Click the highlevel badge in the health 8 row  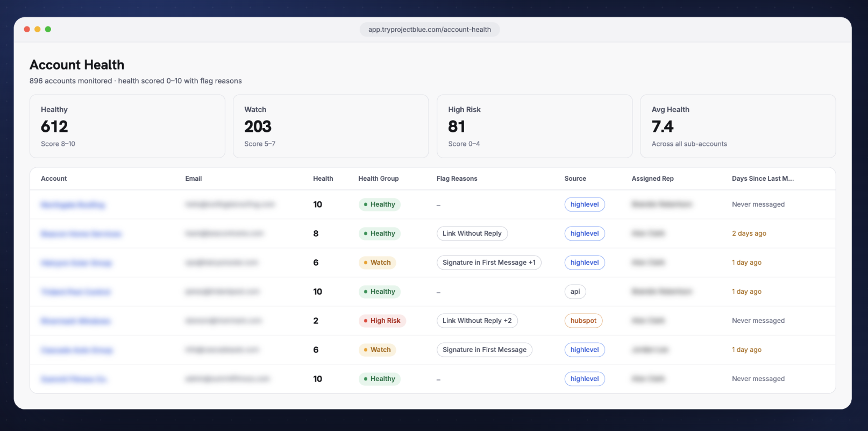(x=585, y=234)
